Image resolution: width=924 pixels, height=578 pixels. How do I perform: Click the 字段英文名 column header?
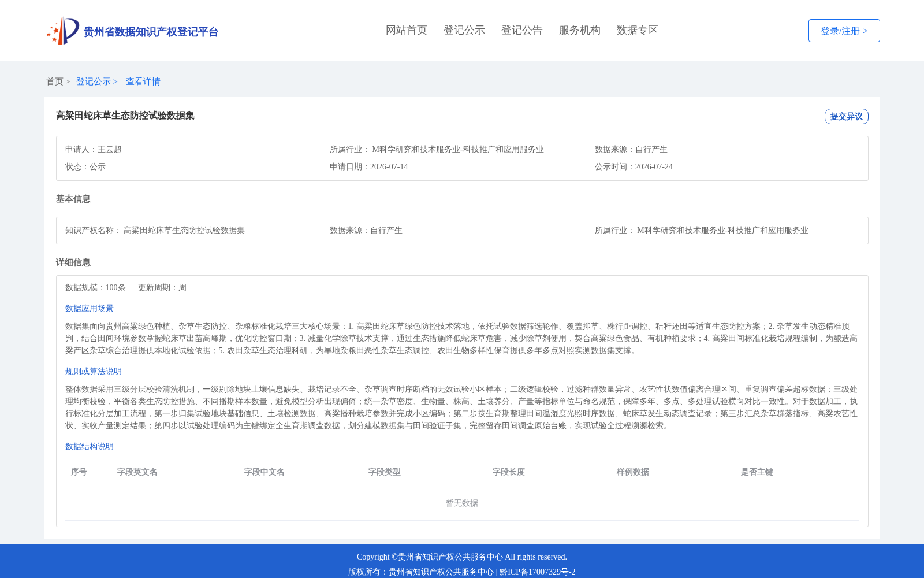tap(137, 472)
